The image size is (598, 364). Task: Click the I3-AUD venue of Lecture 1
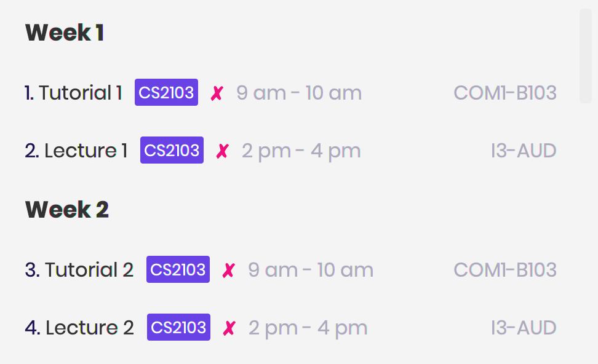pyautogui.click(x=524, y=151)
